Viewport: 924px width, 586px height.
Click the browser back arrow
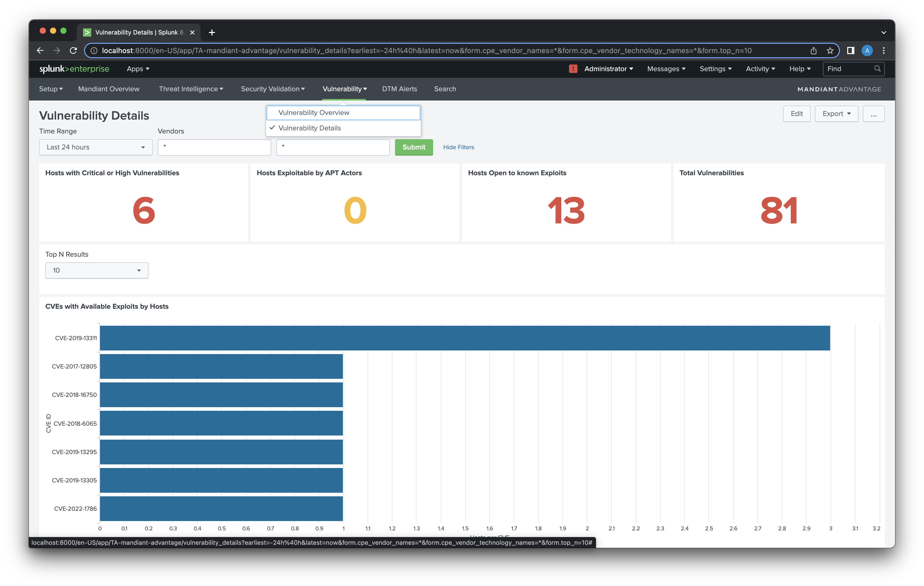40,51
